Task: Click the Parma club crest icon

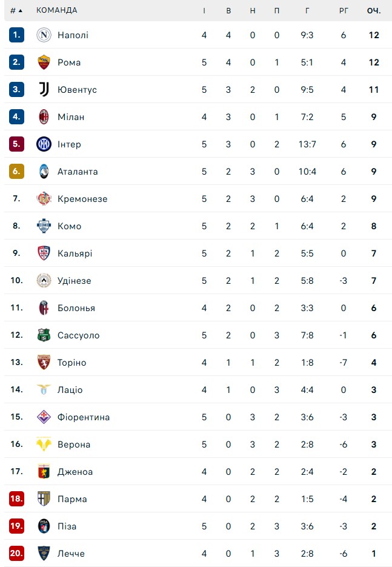Action: click(44, 499)
